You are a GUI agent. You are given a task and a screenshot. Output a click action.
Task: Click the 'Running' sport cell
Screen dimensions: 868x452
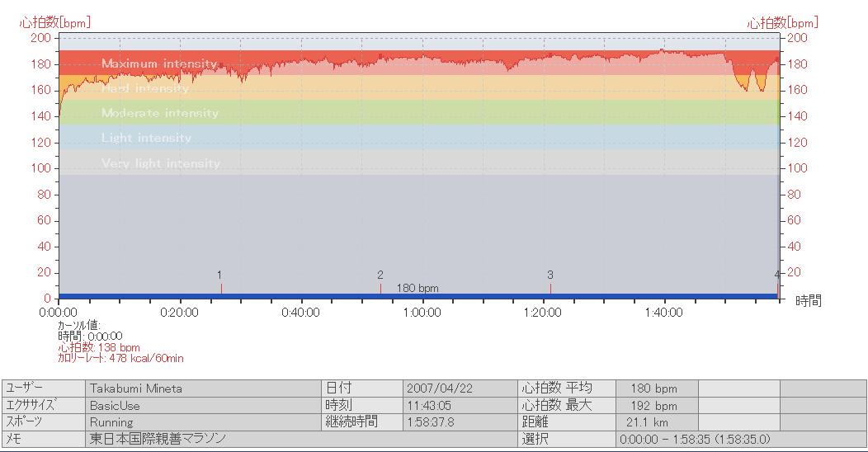(203, 422)
